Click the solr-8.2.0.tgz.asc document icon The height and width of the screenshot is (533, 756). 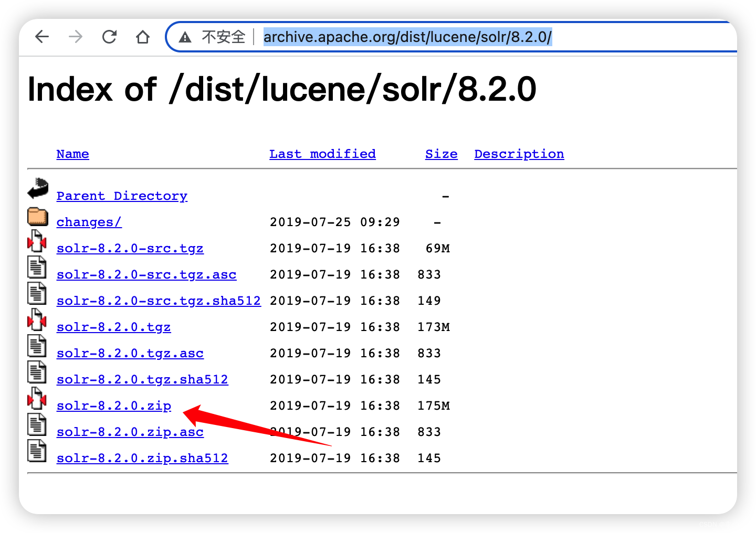(37, 346)
